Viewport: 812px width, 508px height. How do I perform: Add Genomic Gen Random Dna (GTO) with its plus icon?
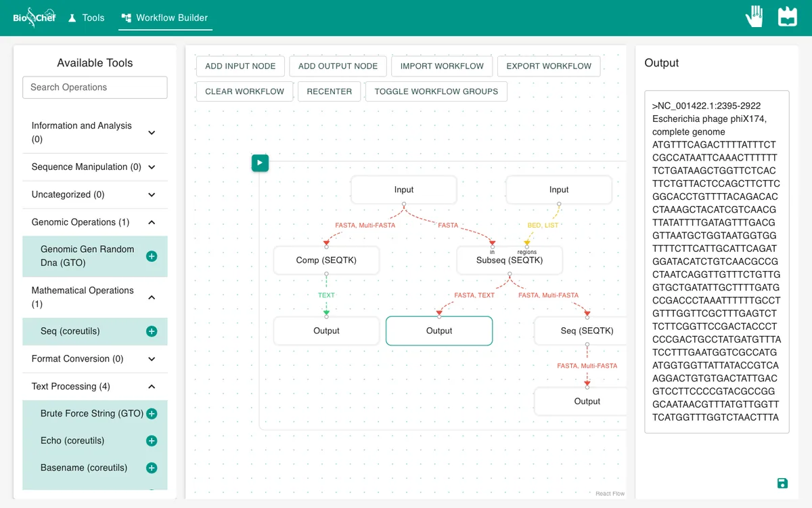pyautogui.click(x=152, y=256)
